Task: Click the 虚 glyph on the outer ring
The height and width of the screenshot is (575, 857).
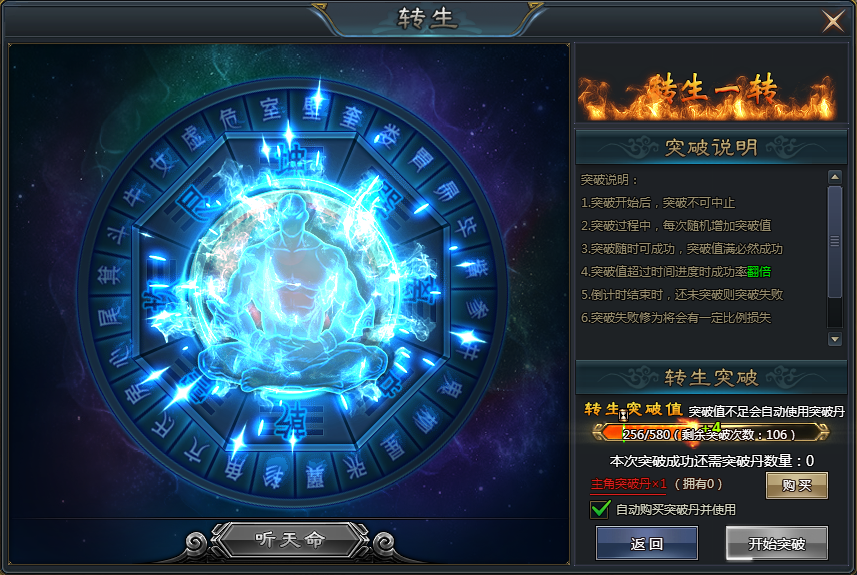Action: [x=194, y=137]
